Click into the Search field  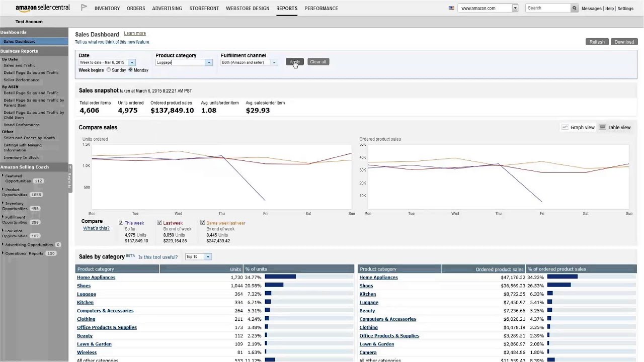pyautogui.click(x=548, y=8)
